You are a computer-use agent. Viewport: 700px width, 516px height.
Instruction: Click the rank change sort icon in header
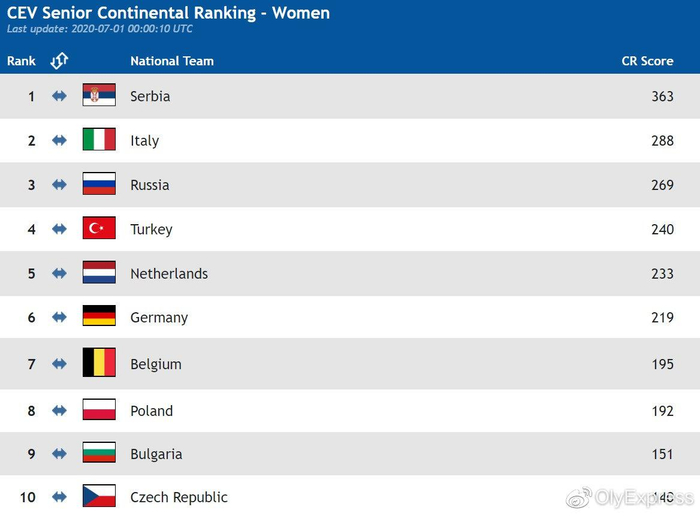(59, 61)
